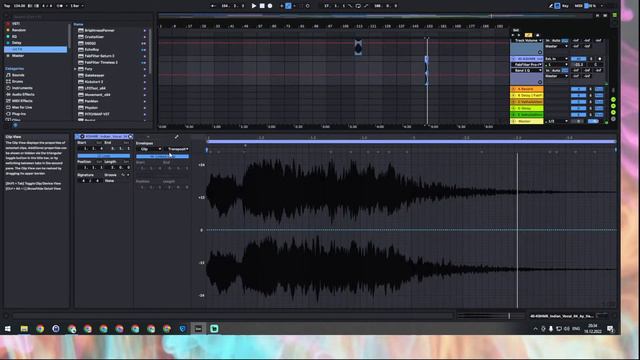Click the pencil icon in Clip View header
The height and width of the screenshot is (360, 640).
(x=176, y=137)
